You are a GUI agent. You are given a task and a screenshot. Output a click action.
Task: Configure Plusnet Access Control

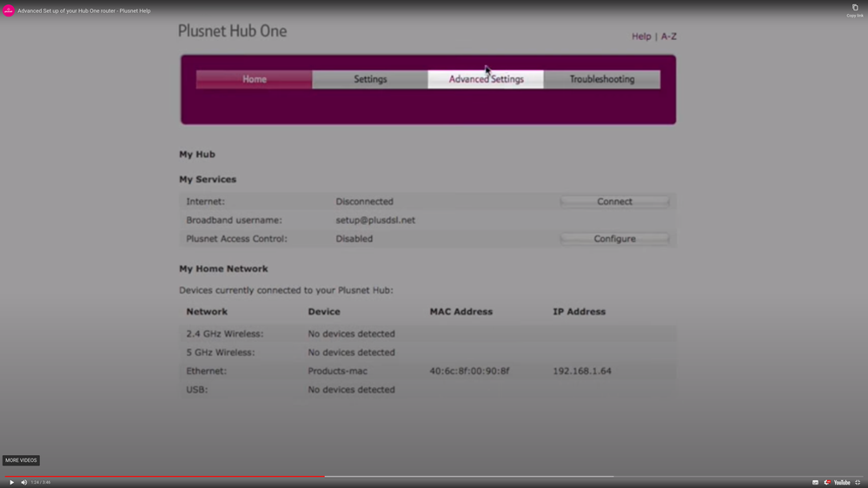(614, 239)
